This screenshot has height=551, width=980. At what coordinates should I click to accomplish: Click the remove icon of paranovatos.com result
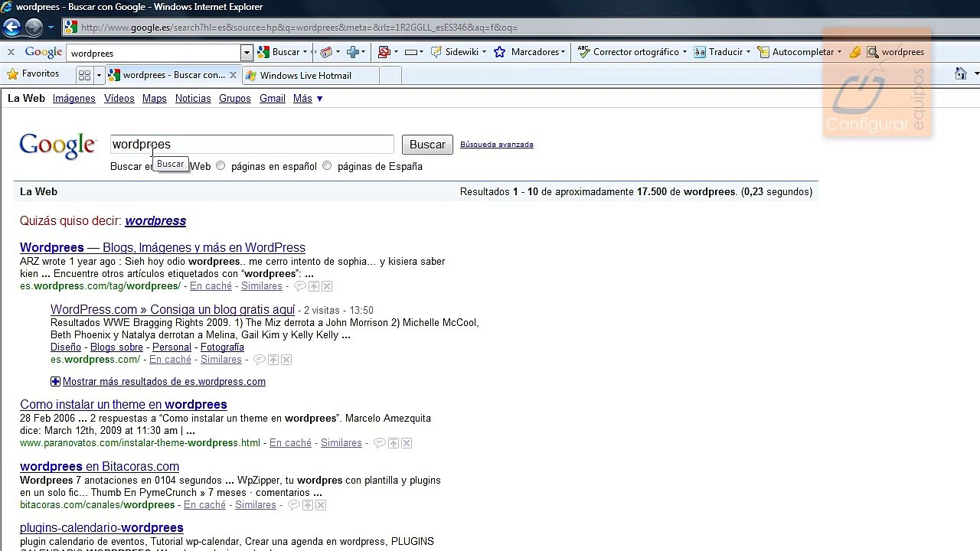(407, 443)
